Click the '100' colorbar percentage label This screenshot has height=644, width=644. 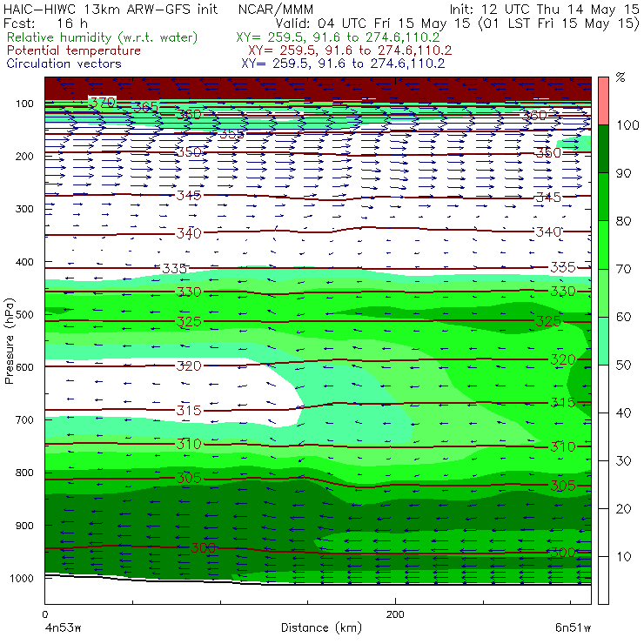pyautogui.click(x=627, y=124)
